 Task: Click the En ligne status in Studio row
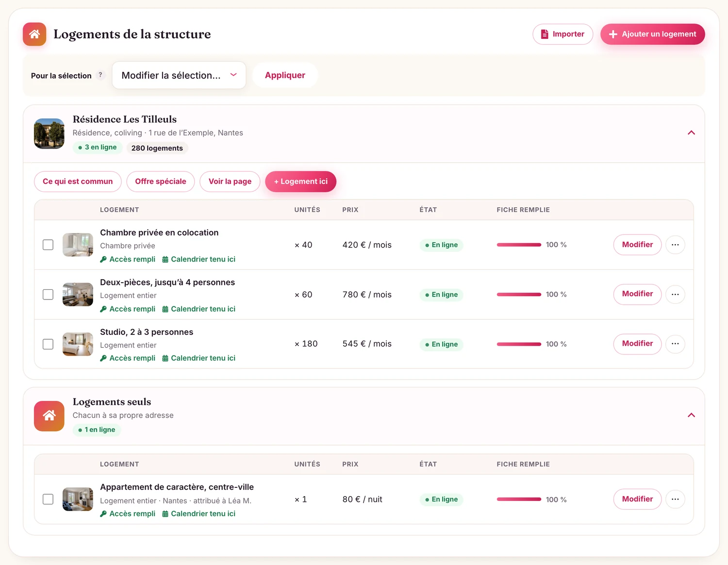442,344
